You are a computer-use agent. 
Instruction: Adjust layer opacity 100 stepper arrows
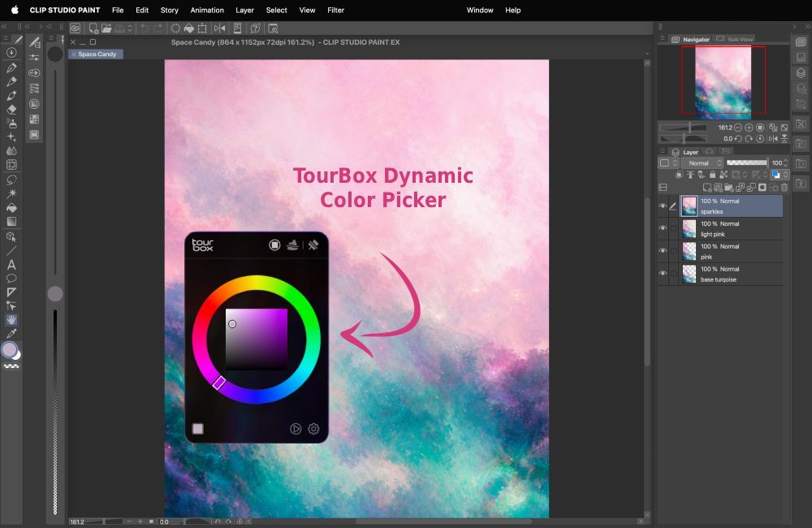pos(785,163)
